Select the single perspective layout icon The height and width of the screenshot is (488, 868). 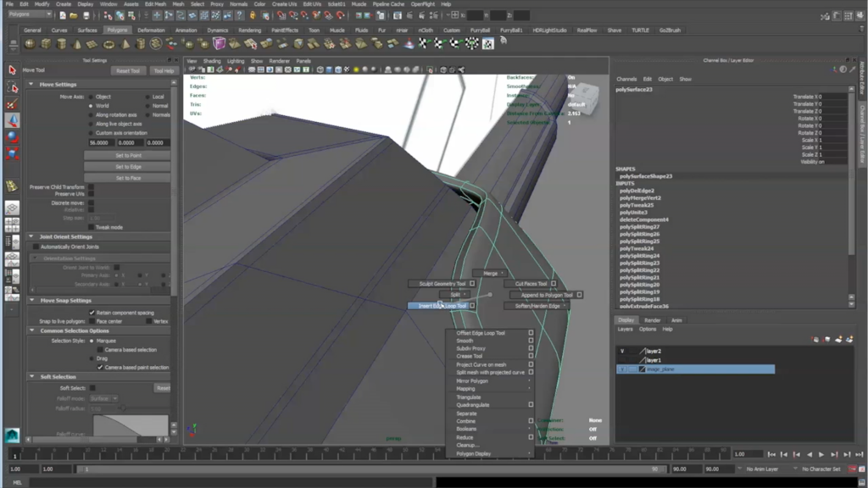12,208
